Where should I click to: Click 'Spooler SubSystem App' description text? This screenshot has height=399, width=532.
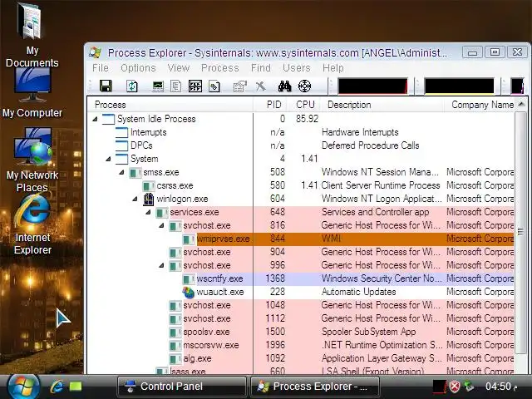coord(368,332)
